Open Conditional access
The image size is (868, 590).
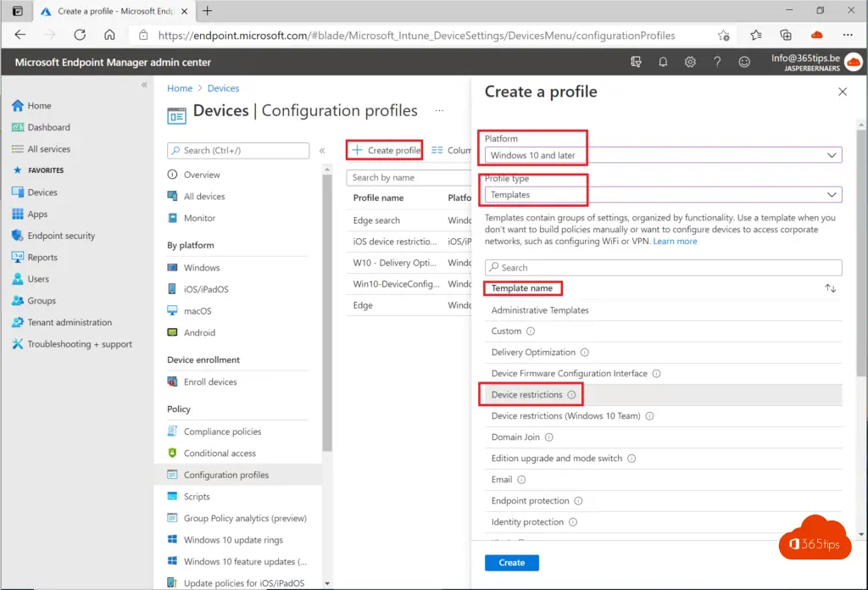pos(220,453)
